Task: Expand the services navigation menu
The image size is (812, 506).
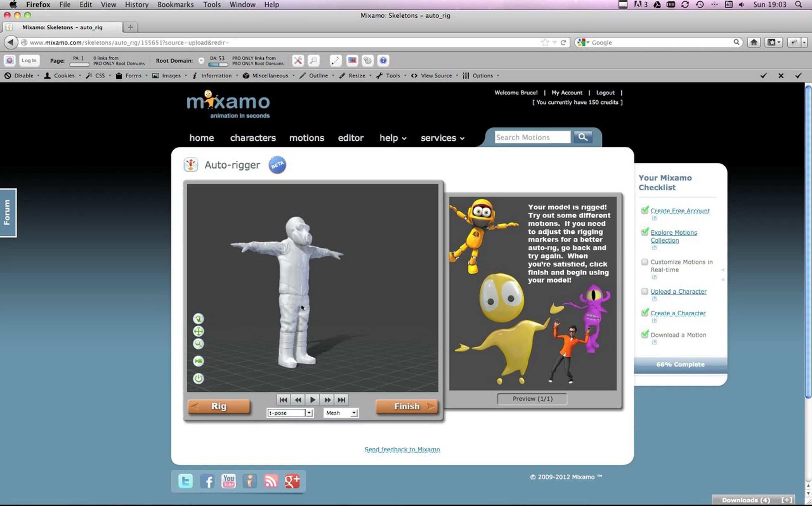Action: (x=443, y=138)
